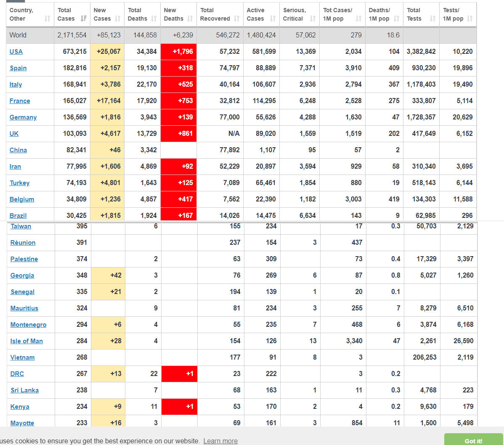Click Active Cases sort arrows

click(x=273, y=19)
